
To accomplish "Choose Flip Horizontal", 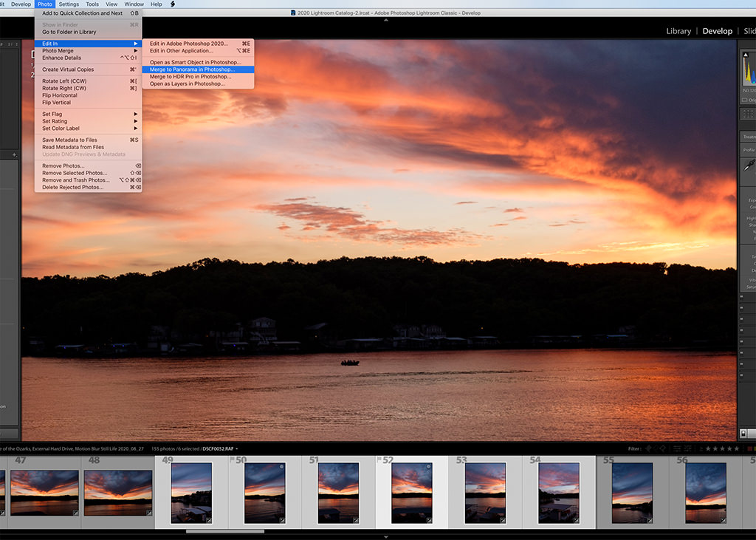I will 89,95.
